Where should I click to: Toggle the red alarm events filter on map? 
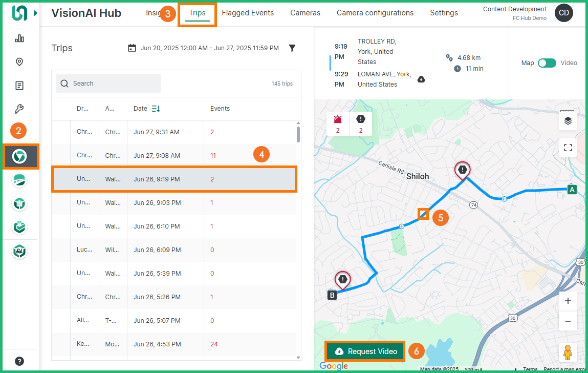coord(338,123)
